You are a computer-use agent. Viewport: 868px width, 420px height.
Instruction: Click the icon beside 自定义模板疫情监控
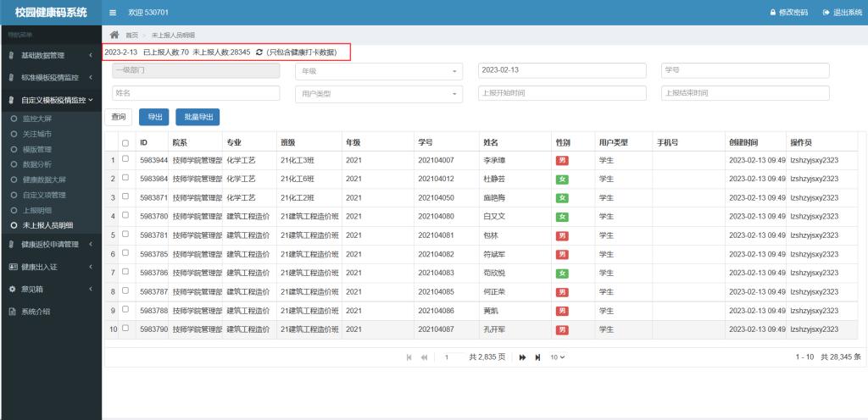pyautogui.click(x=12, y=101)
